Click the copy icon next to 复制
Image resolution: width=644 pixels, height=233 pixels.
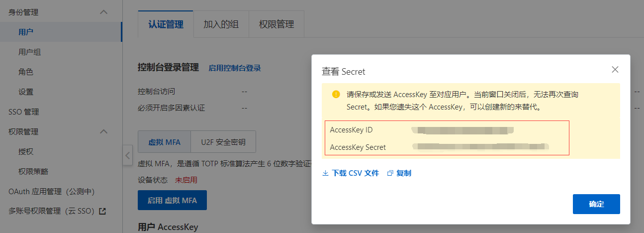tap(390, 173)
